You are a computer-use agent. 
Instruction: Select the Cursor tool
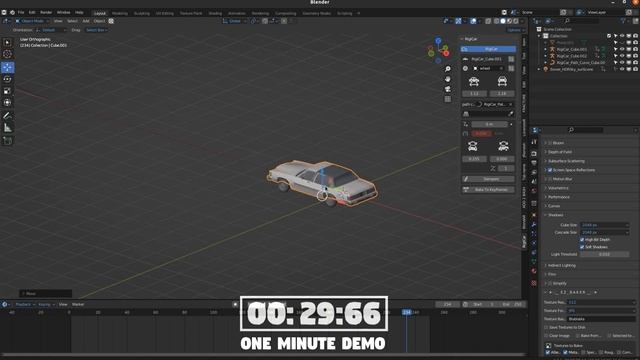[7, 54]
